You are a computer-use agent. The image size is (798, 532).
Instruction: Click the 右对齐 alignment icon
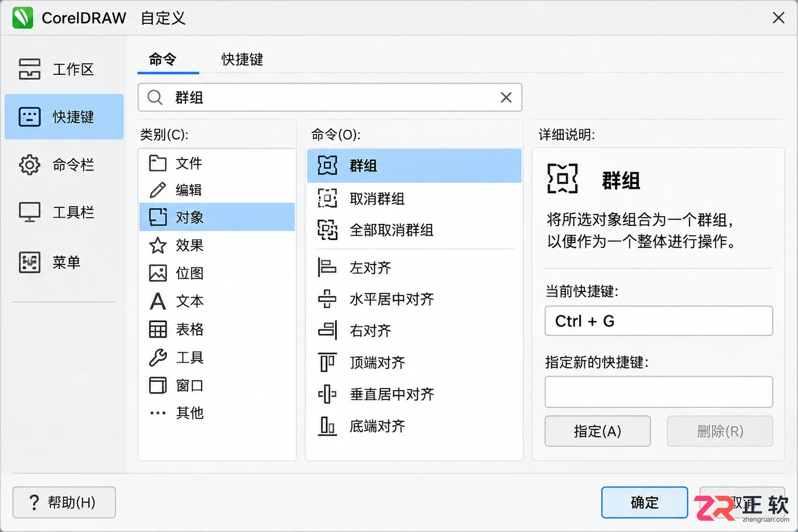click(x=328, y=330)
